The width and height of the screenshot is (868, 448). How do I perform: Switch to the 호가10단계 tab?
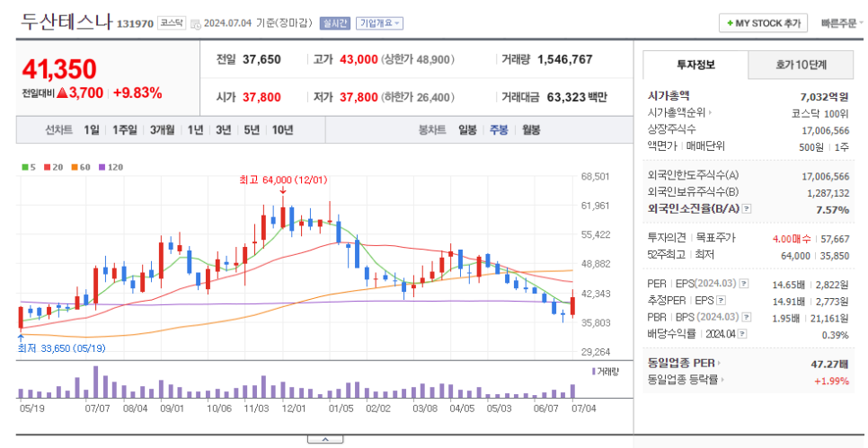[x=801, y=65]
